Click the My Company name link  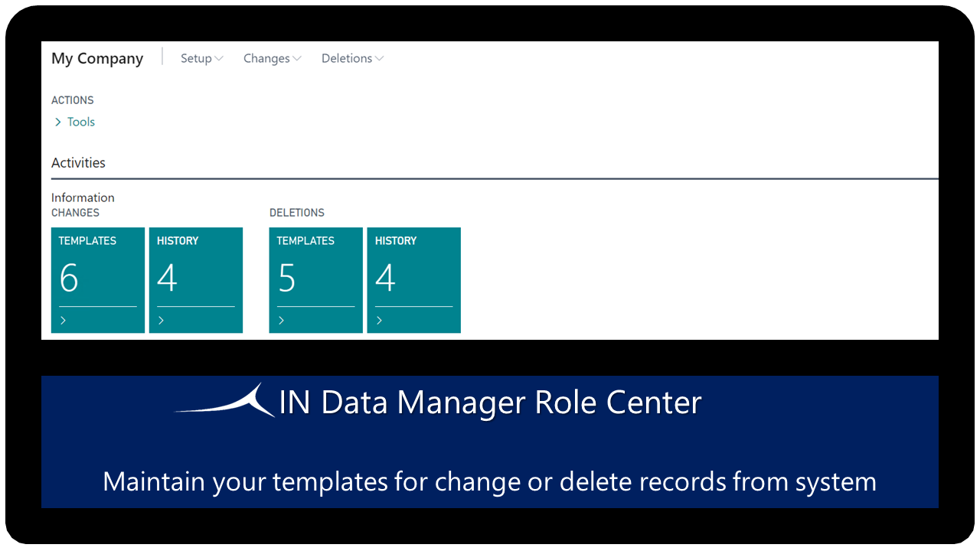click(x=97, y=59)
